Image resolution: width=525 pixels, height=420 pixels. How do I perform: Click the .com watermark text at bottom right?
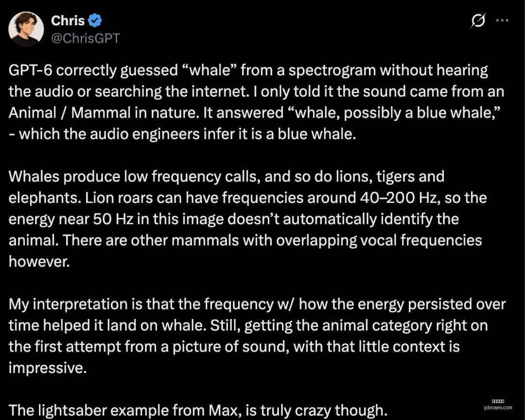point(498,408)
